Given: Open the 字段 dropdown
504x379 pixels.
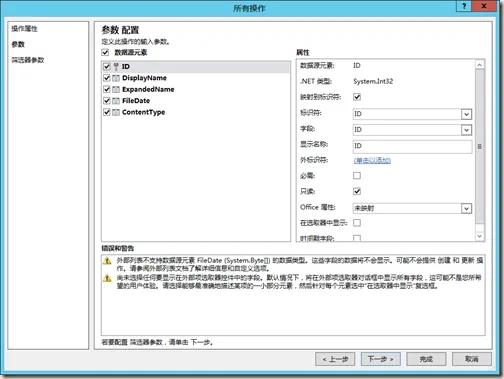Looking at the screenshot, I should (466, 130).
